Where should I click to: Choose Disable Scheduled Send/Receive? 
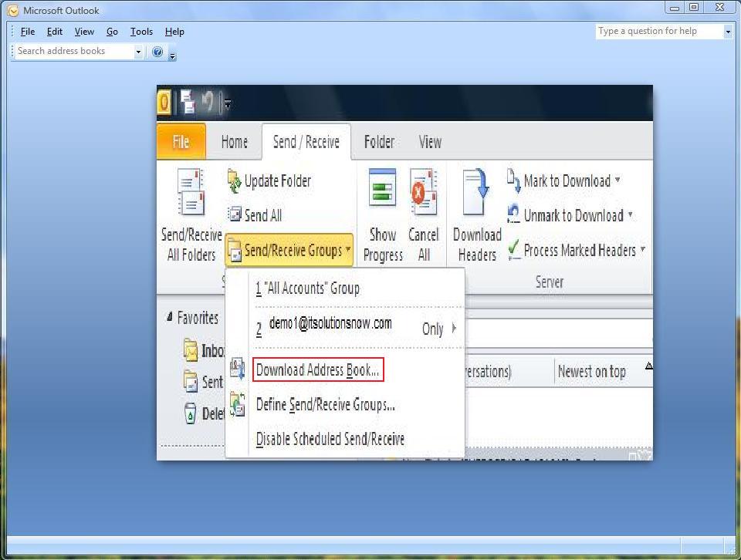click(x=330, y=439)
